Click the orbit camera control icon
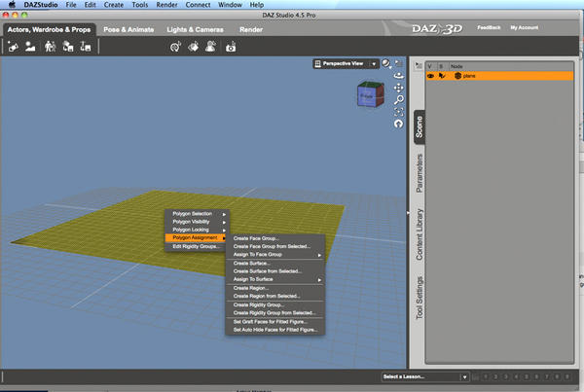The image size is (584, 392). (x=399, y=75)
